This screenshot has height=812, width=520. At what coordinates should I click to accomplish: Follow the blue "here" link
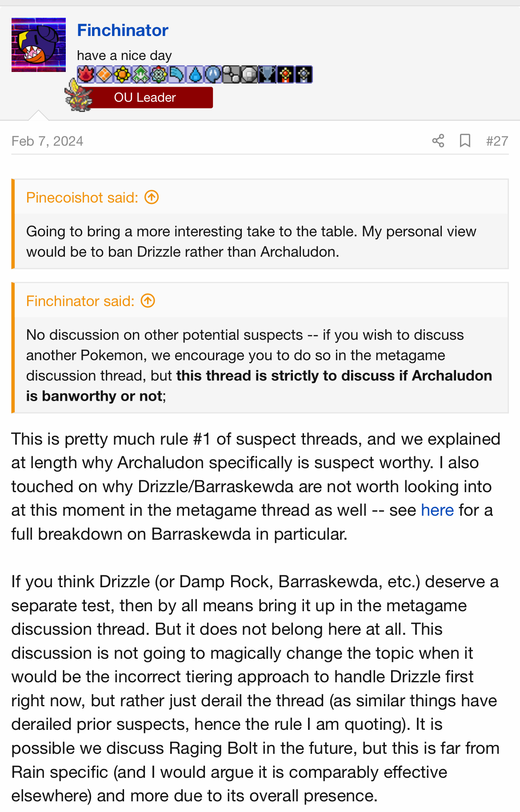[x=437, y=510]
